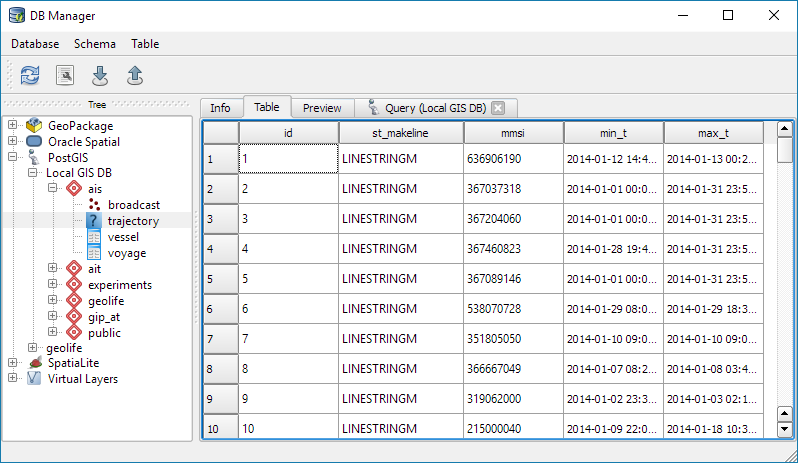The width and height of the screenshot is (798, 463).
Task: Collapse the PostGIS tree node
Action: click(12, 157)
